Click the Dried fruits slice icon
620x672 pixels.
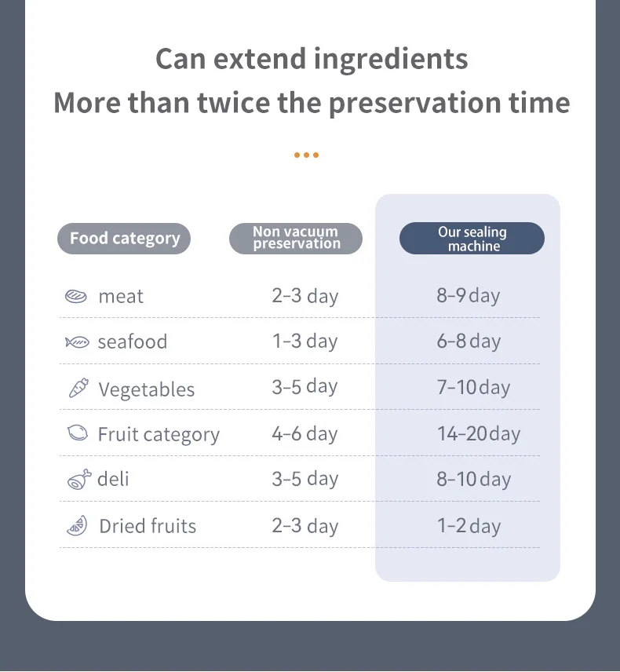point(77,525)
